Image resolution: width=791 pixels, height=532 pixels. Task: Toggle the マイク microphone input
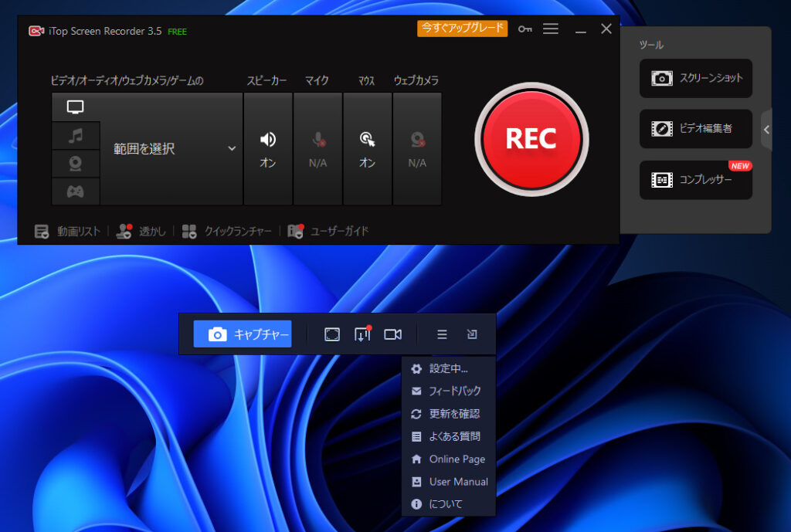click(x=317, y=149)
